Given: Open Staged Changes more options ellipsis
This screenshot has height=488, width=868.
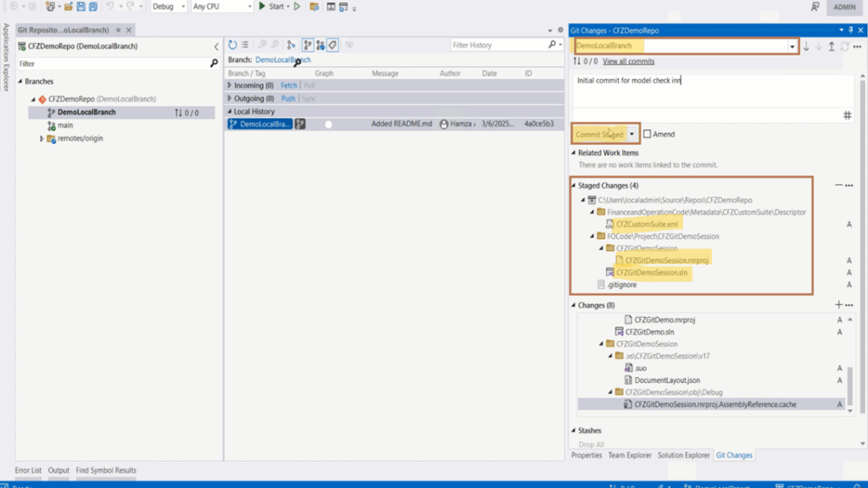Looking at the screenshot, I should point(849,186).
